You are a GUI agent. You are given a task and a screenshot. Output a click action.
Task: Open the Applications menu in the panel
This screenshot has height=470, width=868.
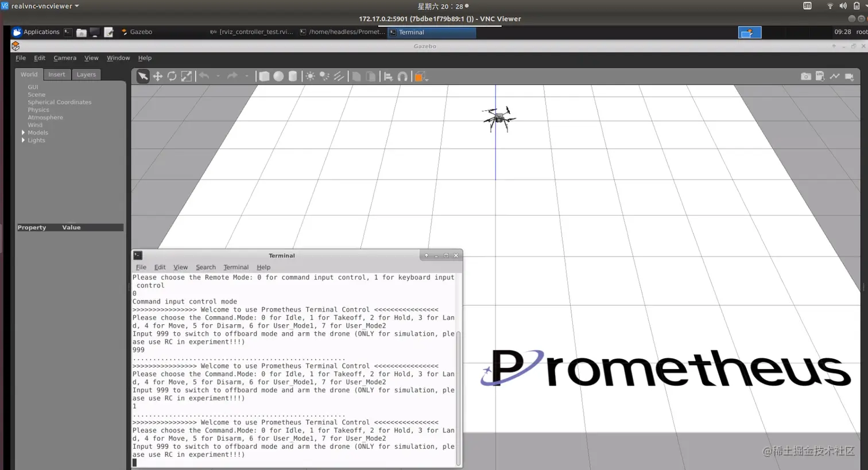pos(36,32)
